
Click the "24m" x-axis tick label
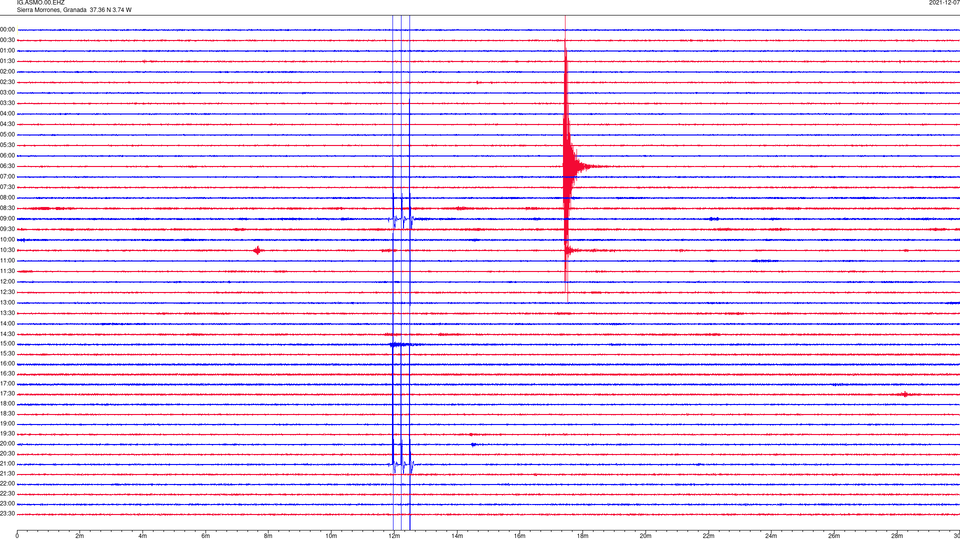pos(771,536)
